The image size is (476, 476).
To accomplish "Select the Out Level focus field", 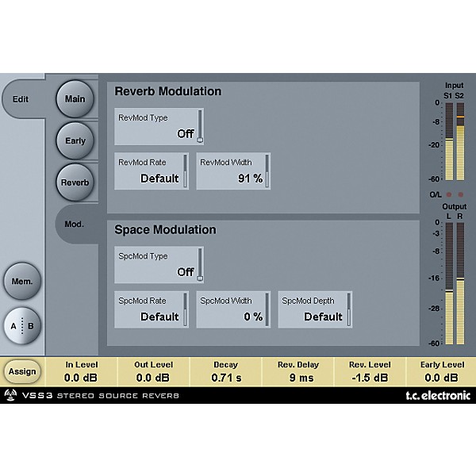I will click(153, 372).
